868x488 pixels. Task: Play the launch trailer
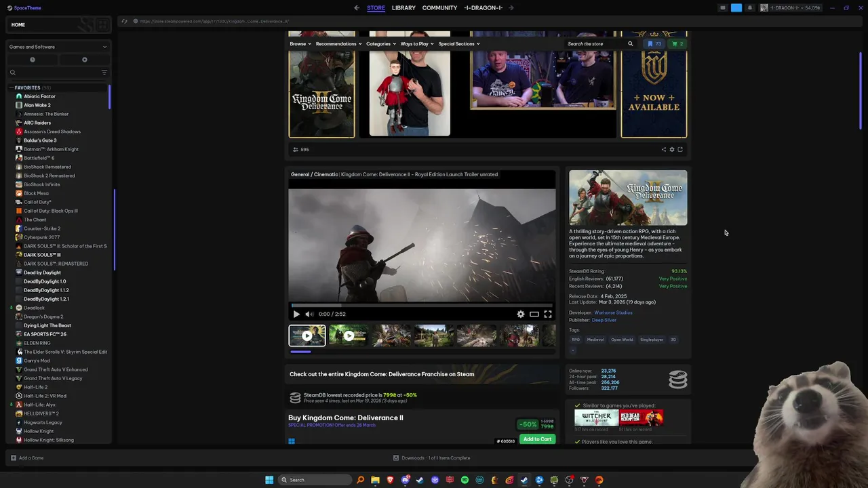[296, 314]
